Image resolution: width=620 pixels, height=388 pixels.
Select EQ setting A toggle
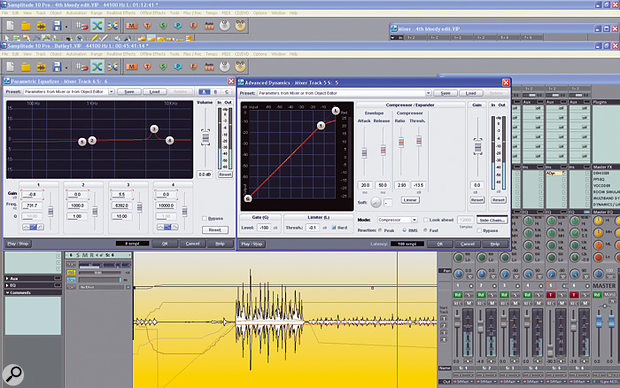tap(204, 92)
